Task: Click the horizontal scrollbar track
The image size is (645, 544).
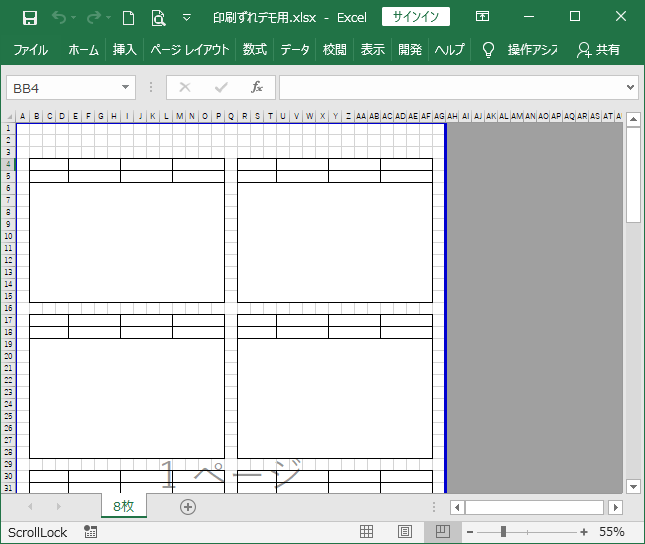Action: pos(534,507)
